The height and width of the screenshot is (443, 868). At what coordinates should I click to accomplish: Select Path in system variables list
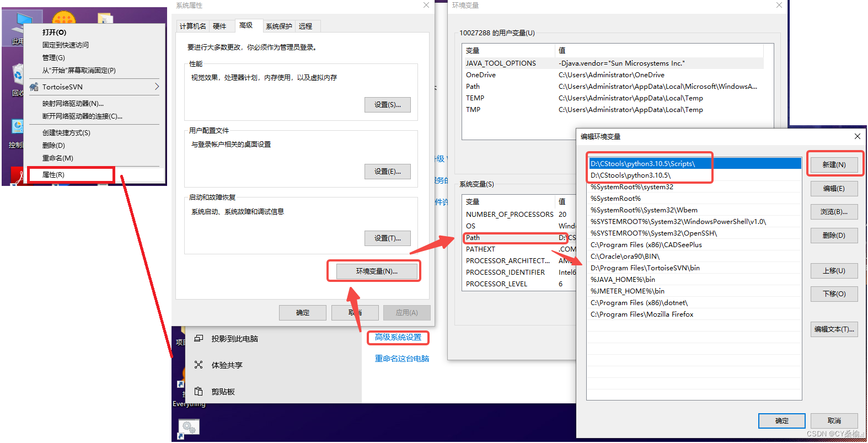[519, 238]
